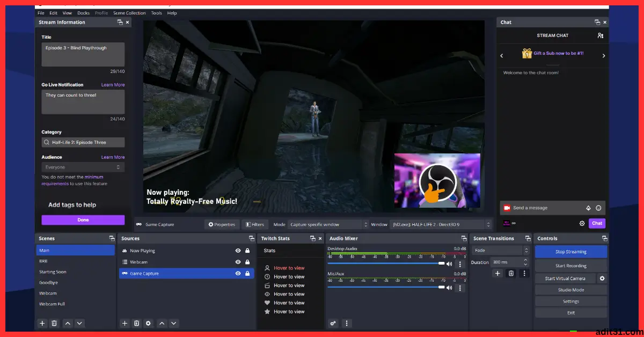
Task: Follow Go Live Notification Learn More link
Action: point(113,85)
